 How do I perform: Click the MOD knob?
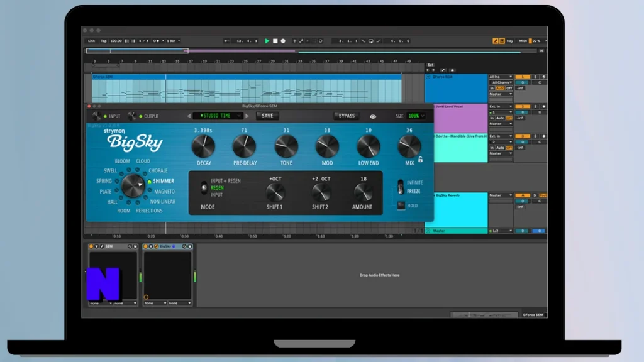(x=327, y=146)
